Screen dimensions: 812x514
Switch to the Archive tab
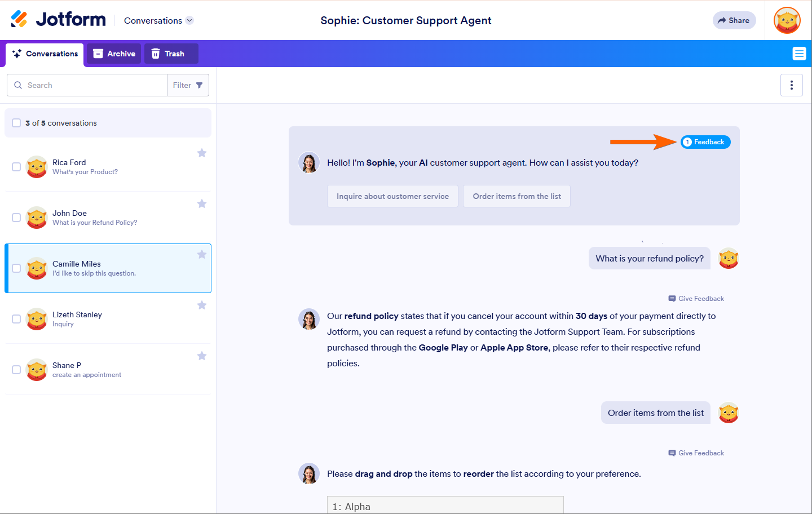point(114,54)
